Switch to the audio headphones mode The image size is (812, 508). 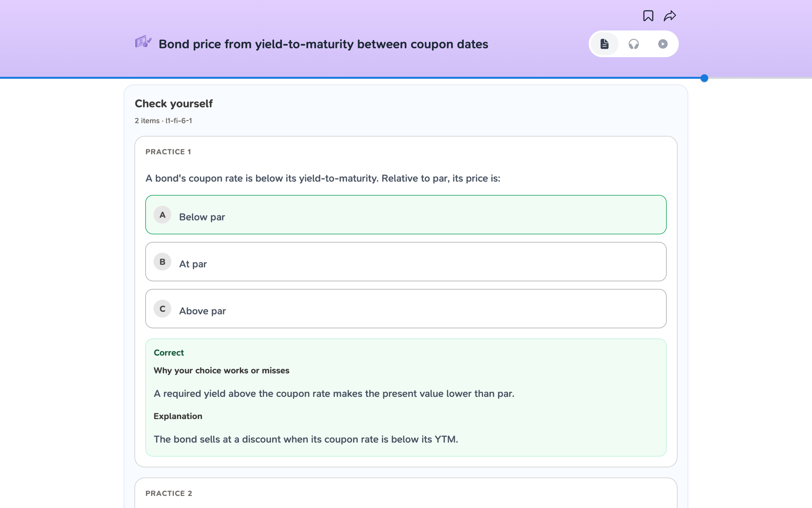pyautogui.click(x=633, y=44)
